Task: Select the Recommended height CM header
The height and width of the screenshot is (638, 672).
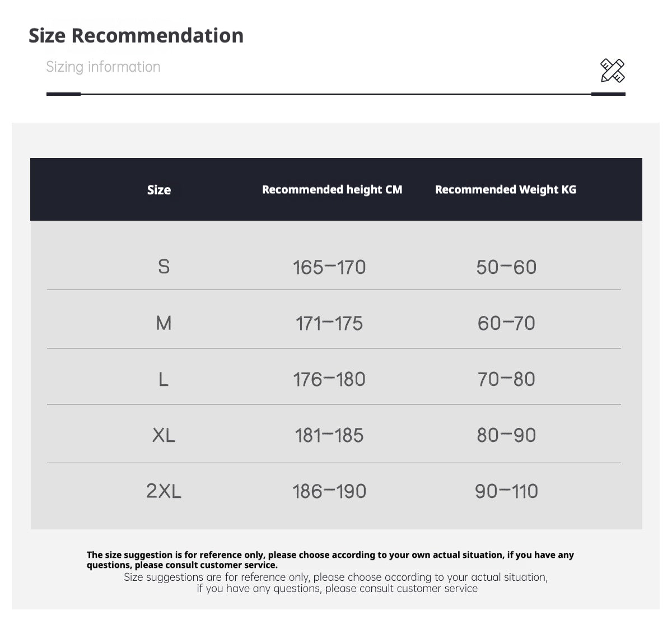Action: point(332,190)
